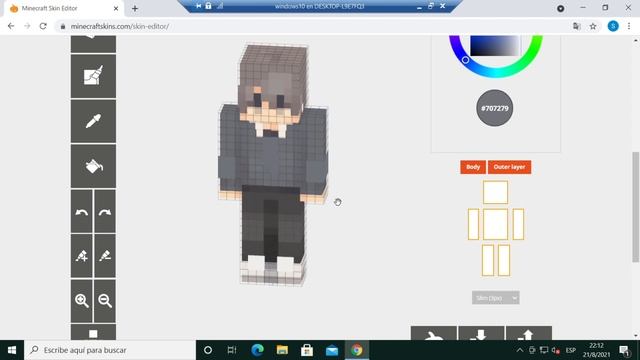Toggle left leg part in body diagram
The height and width of the screenshot is (360, 640).
[x=488, y=260]
